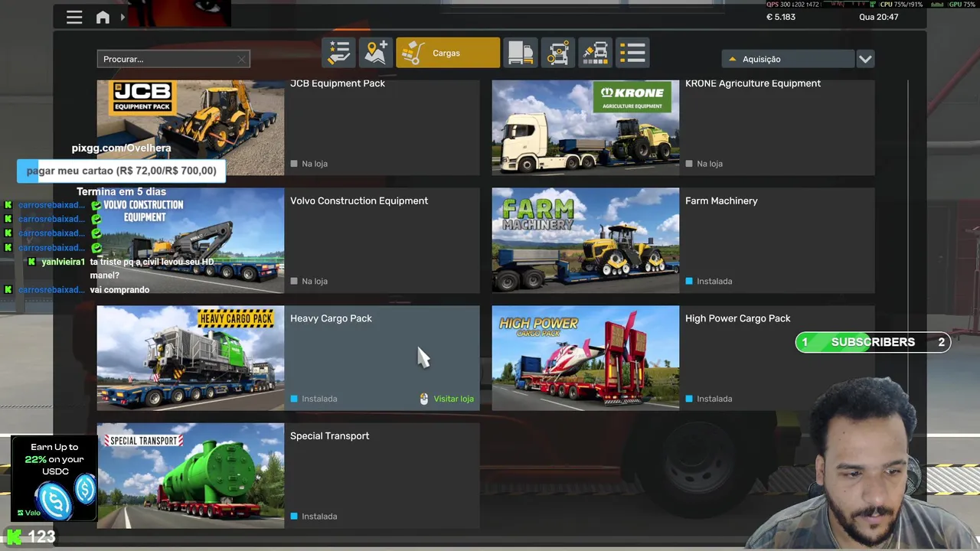This screenshot has height=551, width=980.
Task: Open the Farm Machinery thumbnail
Action: [x=586, y=240]
